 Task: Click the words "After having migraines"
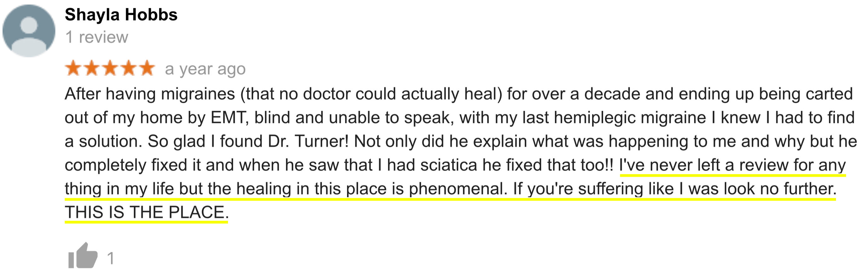pyautogui.click(x=150, y=94)
